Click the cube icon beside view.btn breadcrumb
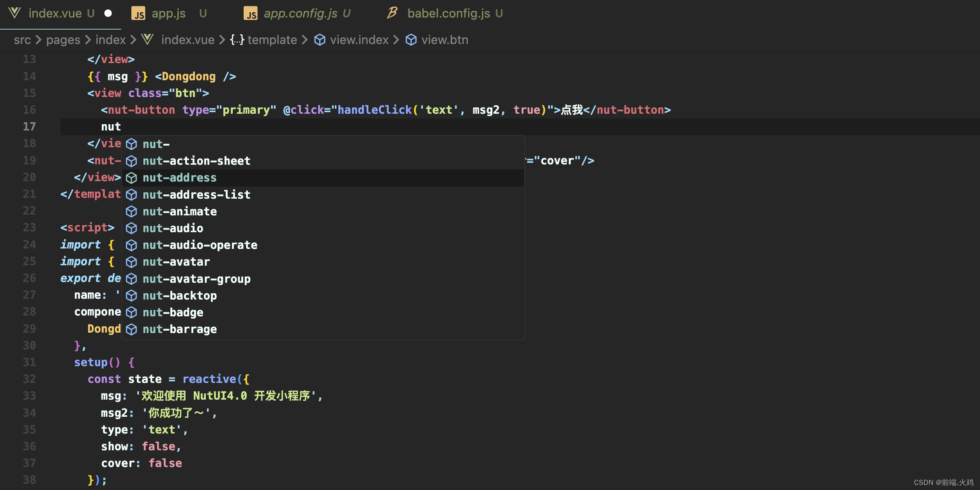This screenshot has width=980, height=490. coord(411,40)
